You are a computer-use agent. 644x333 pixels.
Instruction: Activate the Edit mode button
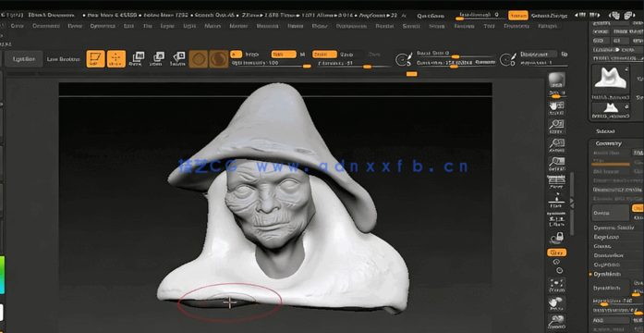pos(96,59)
